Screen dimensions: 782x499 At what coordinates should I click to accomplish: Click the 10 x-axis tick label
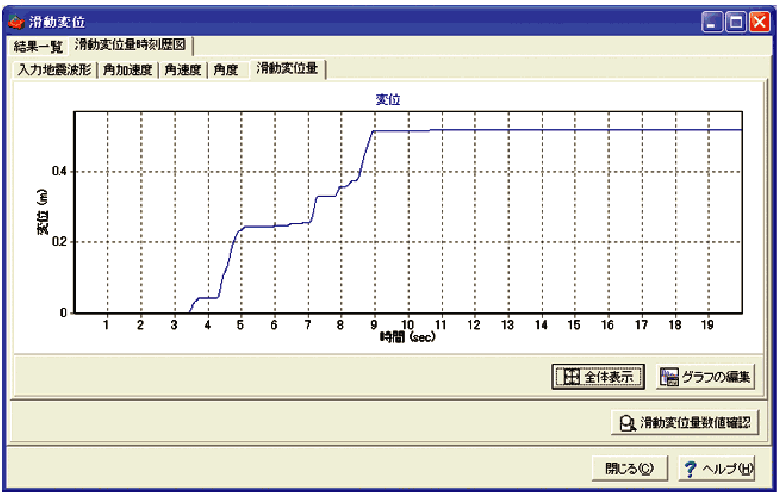[407, 325]
